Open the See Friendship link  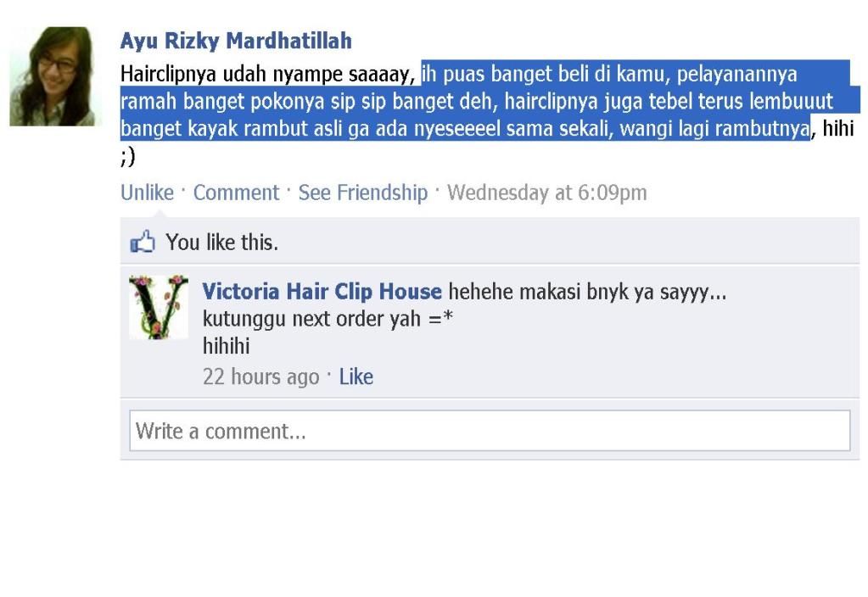coord(363,192)
